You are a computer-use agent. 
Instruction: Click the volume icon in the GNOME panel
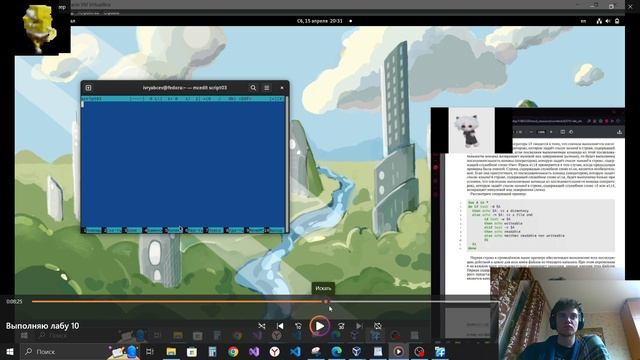pyautogui.click(x=608, y=21)
